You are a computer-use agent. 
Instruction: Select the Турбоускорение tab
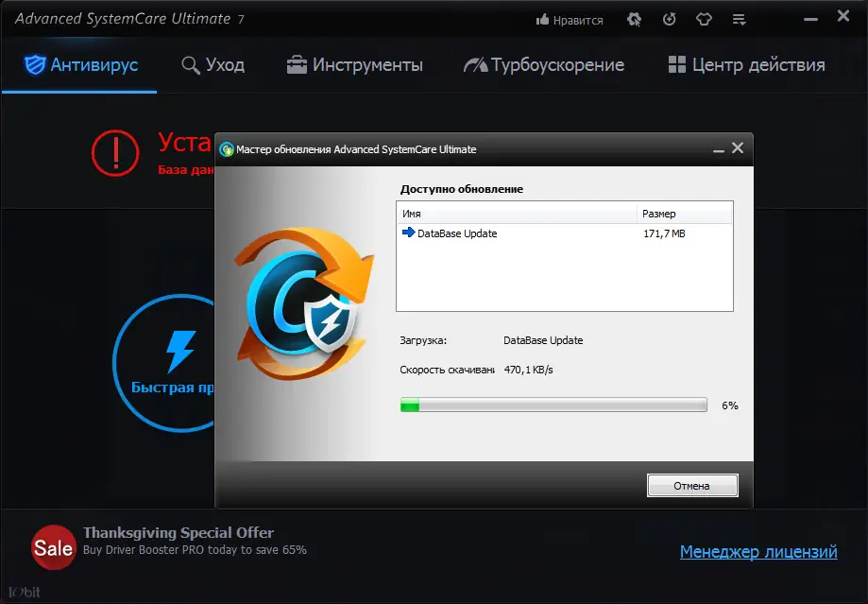click(544, 65)
